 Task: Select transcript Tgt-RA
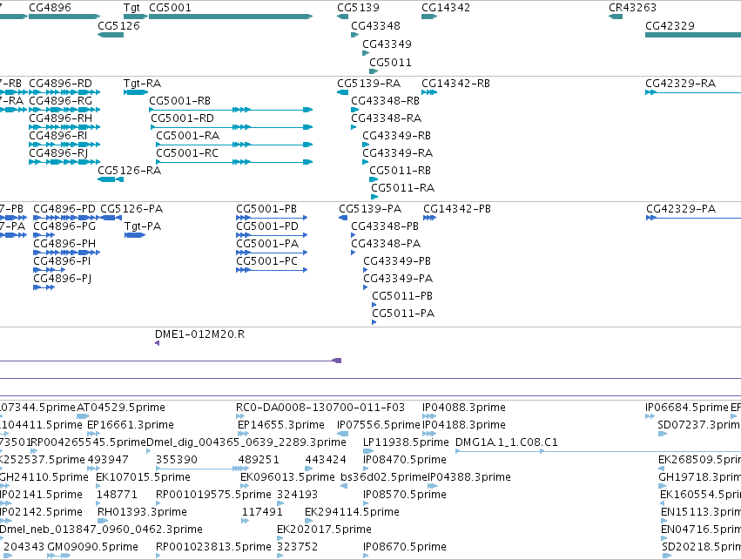(x=142, y=84)
